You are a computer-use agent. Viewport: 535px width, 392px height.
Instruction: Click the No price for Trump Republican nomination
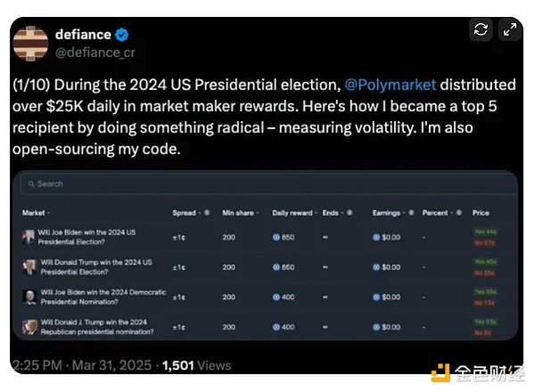pos(482,332)
